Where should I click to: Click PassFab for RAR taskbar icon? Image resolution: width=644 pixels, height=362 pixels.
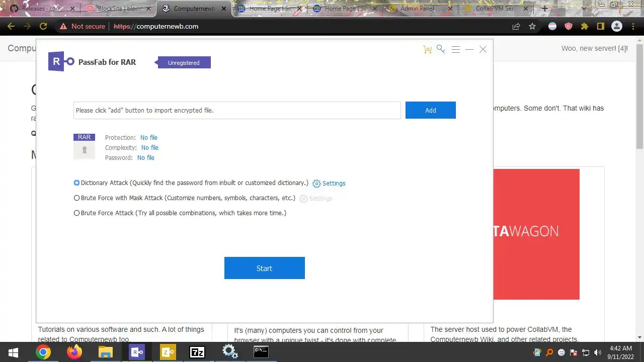tap(137, 352)
